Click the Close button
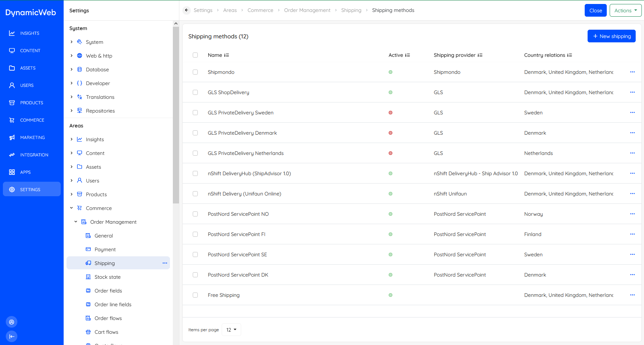The image size is (644, 345). (596, 10)
